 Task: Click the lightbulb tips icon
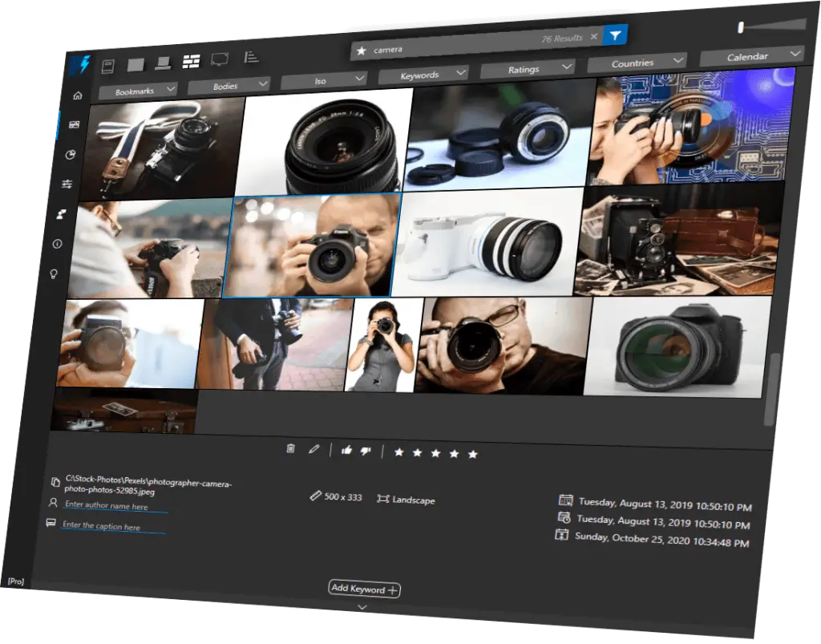coord(54,273)
